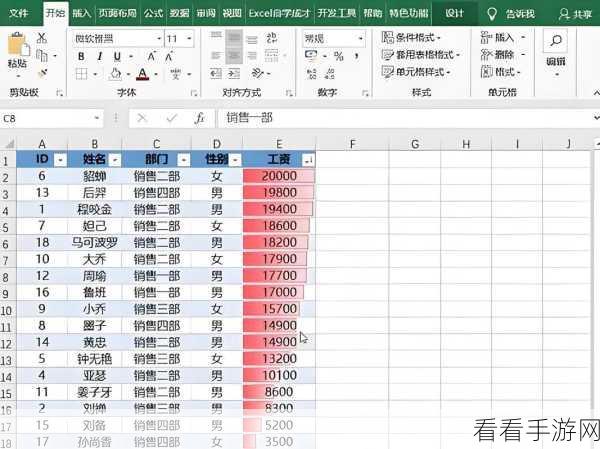Click the Format Painter brush icon
The image size is (600, 449).
(42, 72)
